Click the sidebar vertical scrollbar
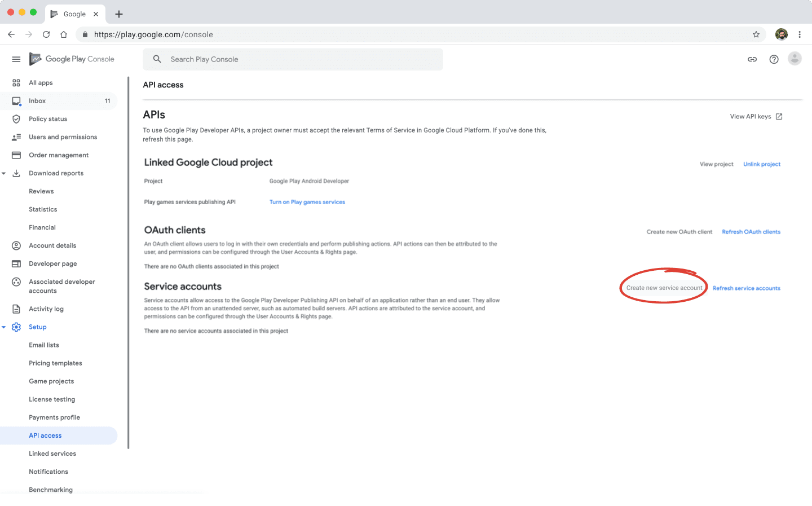The image size is (812, 506). point(129,262)
